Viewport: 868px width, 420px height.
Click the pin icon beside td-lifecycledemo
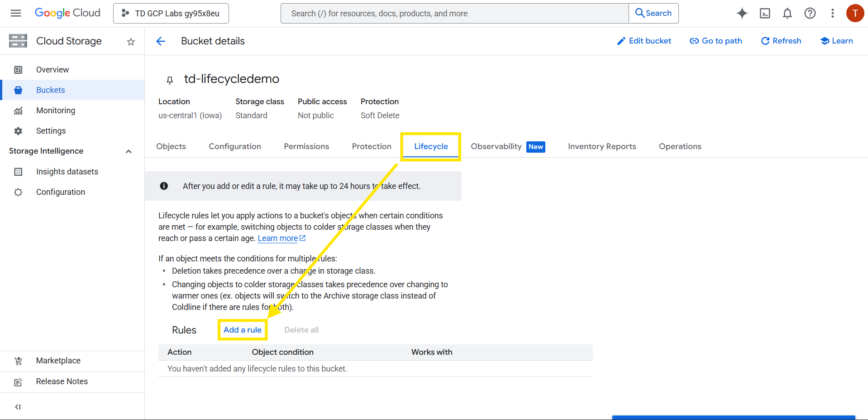point(170,80)
